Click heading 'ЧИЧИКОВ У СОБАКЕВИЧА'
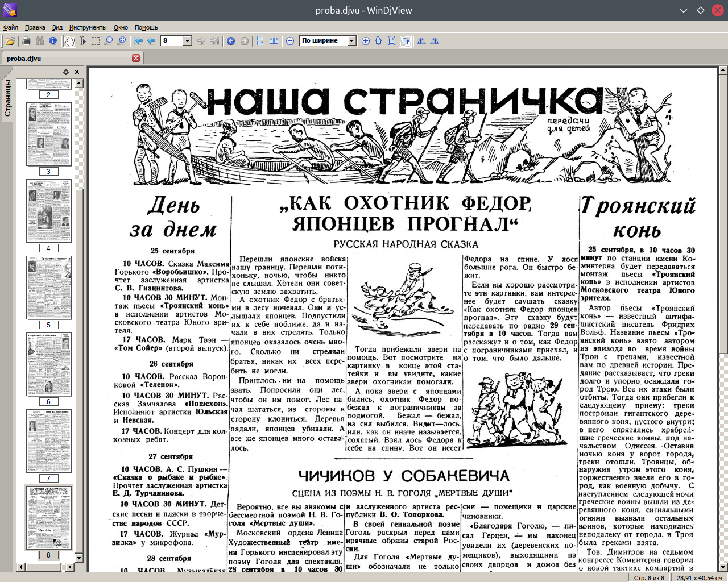The height and width of the screenshot is (582, 728). 404,476
